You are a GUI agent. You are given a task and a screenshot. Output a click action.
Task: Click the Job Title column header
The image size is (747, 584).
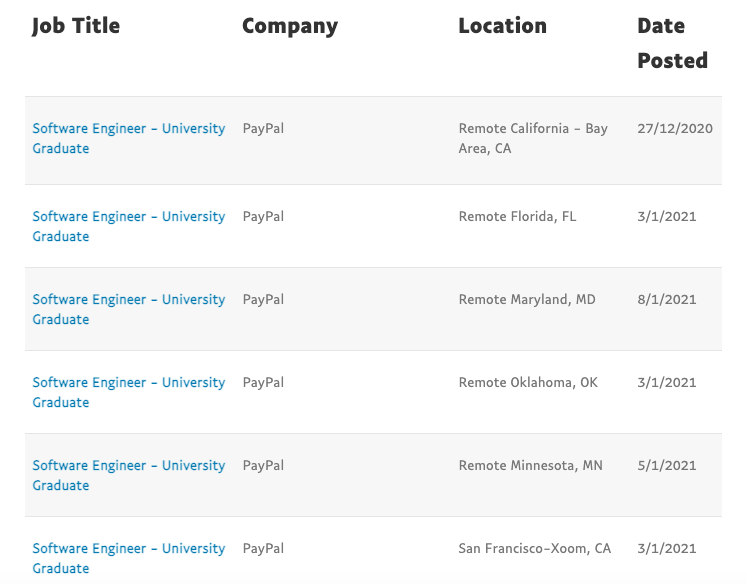point(76,26)
